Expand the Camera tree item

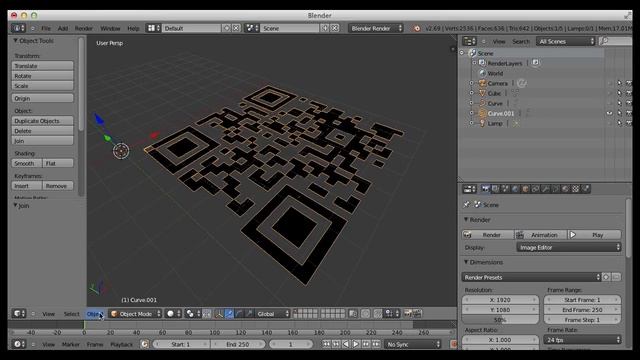click(472, 83)
